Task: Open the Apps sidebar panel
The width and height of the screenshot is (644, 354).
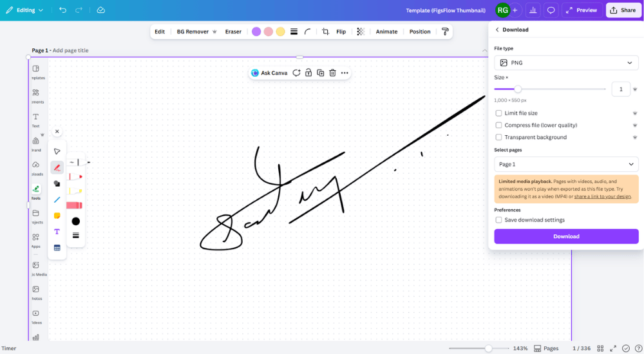Action: pyautogui.click(x=35, y=240)
